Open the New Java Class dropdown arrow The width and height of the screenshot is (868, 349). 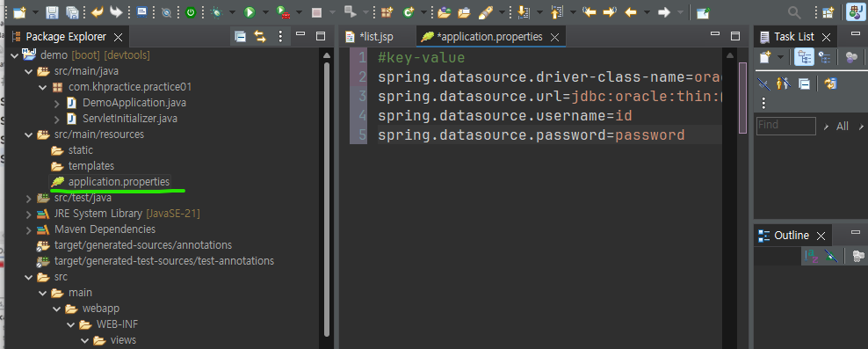[x=424, y=12]
